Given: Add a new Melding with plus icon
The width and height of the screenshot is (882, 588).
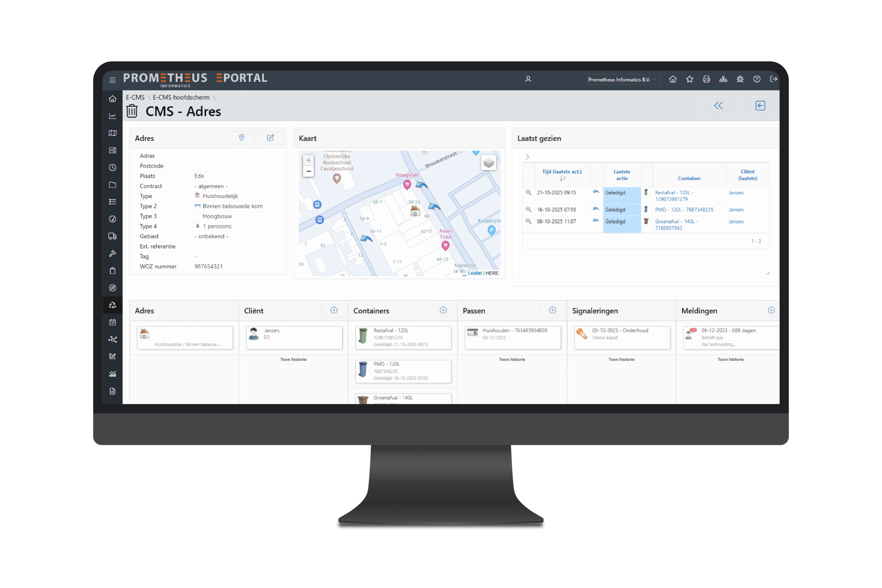Looking at the screenshot, I should [x=771, y=310].
